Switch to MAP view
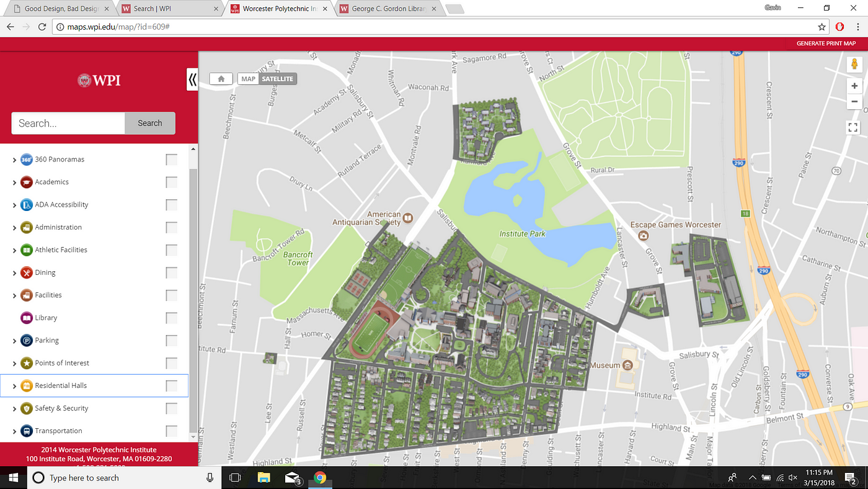The width and height of the screenshot is (868, 489). pos(248,79)
